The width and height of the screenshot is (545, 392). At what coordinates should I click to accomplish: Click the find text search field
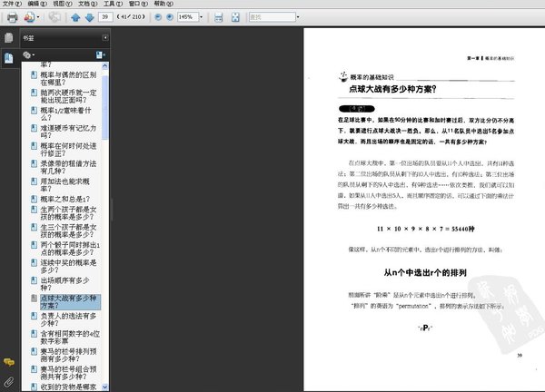click(x=272, y=17)
